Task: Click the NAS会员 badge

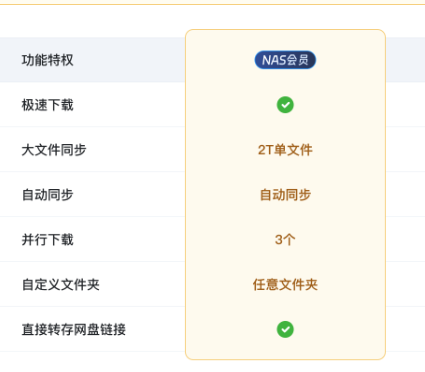Action: coord(285,60)
